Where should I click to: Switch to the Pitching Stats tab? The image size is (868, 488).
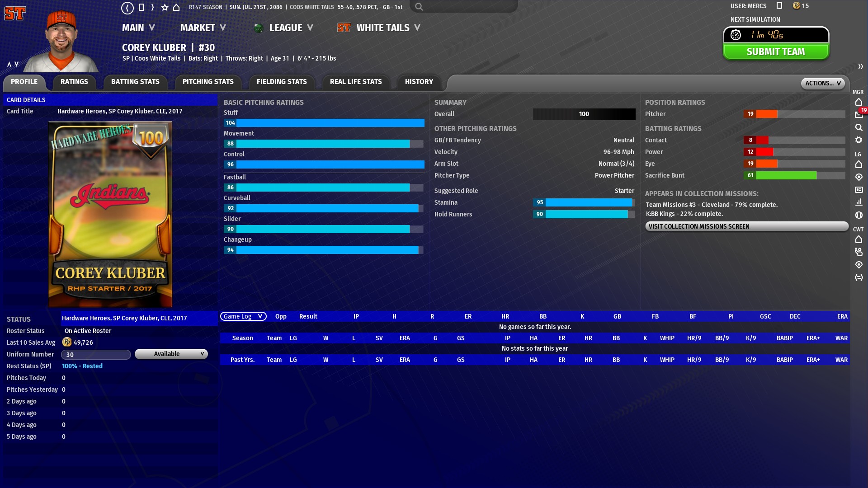(x=208, y=82)
